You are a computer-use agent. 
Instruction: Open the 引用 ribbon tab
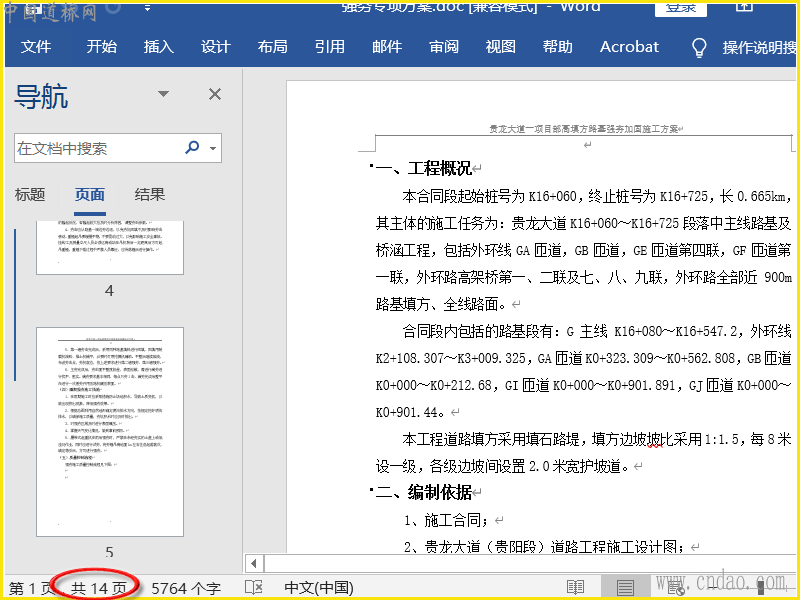329,47
